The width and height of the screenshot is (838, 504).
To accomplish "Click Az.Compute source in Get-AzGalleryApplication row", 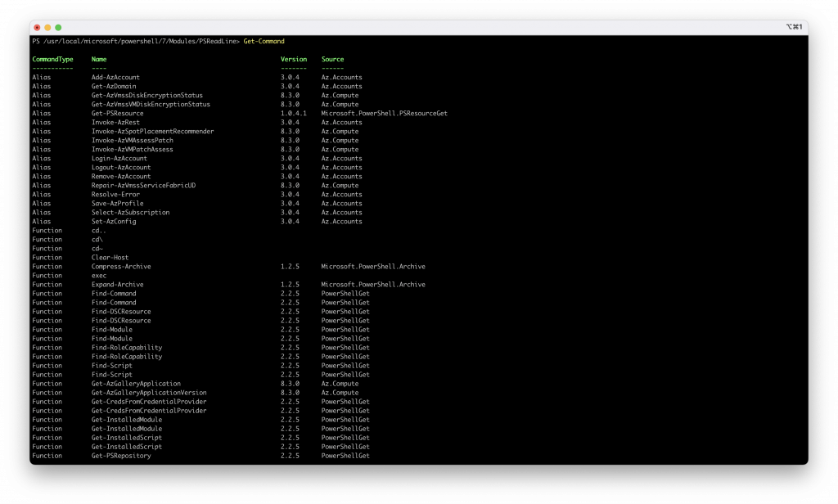I will point(340,384).
